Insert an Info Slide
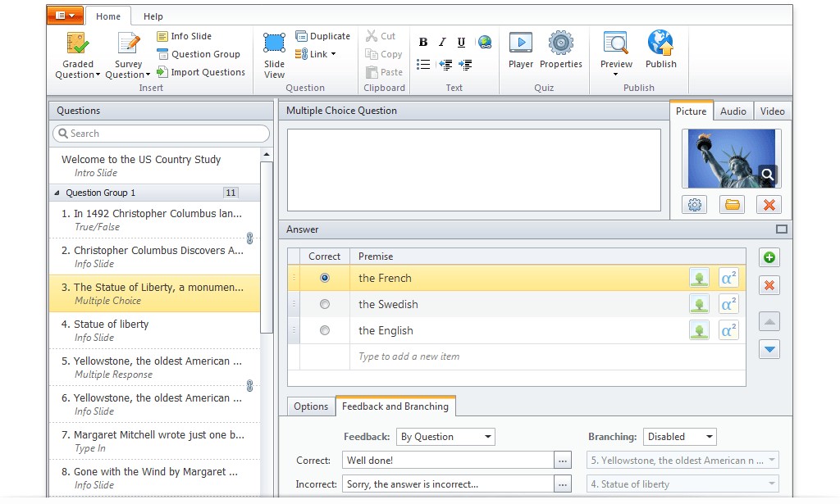This screenshot has width=840, height=504. pos(189,36)
